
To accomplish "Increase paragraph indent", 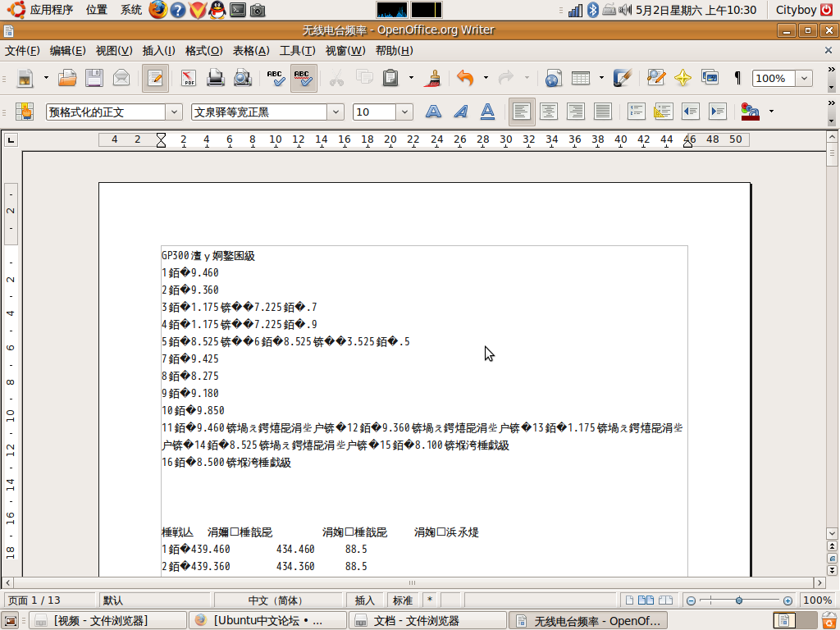I will click(717, 112).
